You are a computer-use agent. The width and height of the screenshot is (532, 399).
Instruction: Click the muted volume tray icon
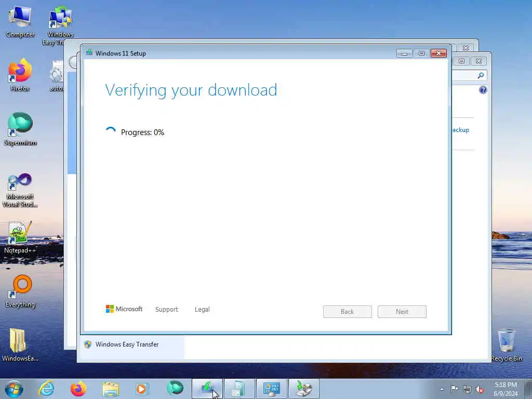coord(480,389)
